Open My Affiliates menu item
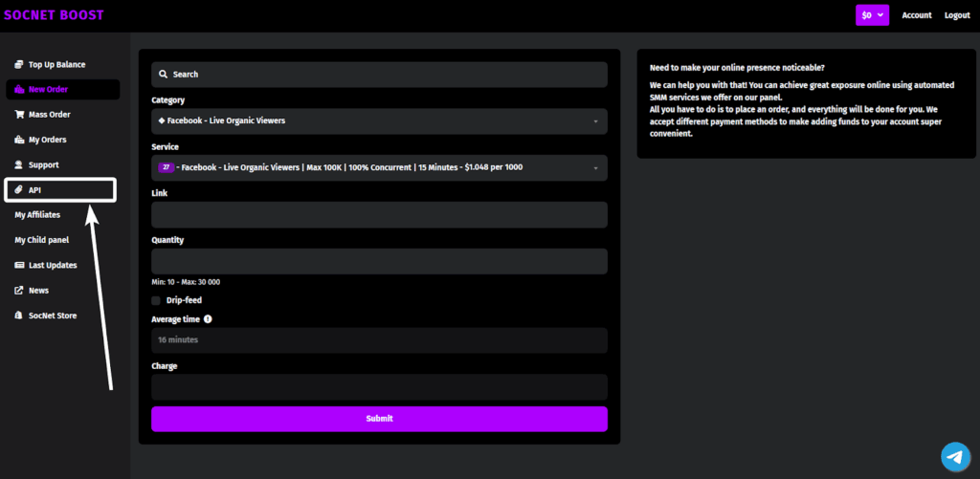The height and width of the screenshot is (479, 980). click(37, 215)
